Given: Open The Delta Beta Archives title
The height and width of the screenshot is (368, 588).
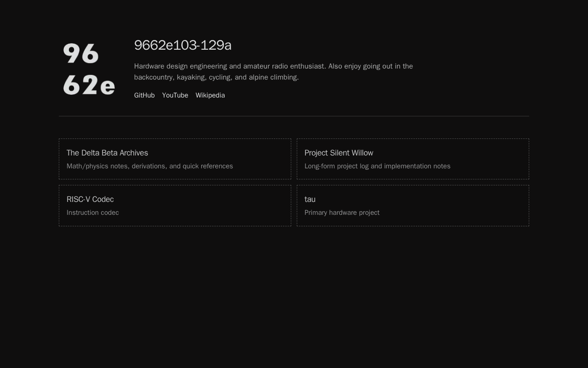Looking at the screenshot, I should point(107,153).
